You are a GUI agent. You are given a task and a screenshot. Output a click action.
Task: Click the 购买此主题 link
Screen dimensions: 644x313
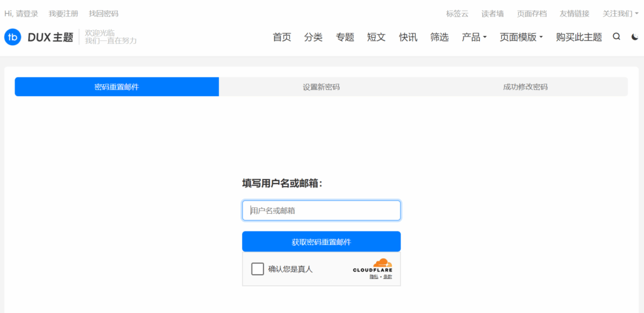(579, 37)
